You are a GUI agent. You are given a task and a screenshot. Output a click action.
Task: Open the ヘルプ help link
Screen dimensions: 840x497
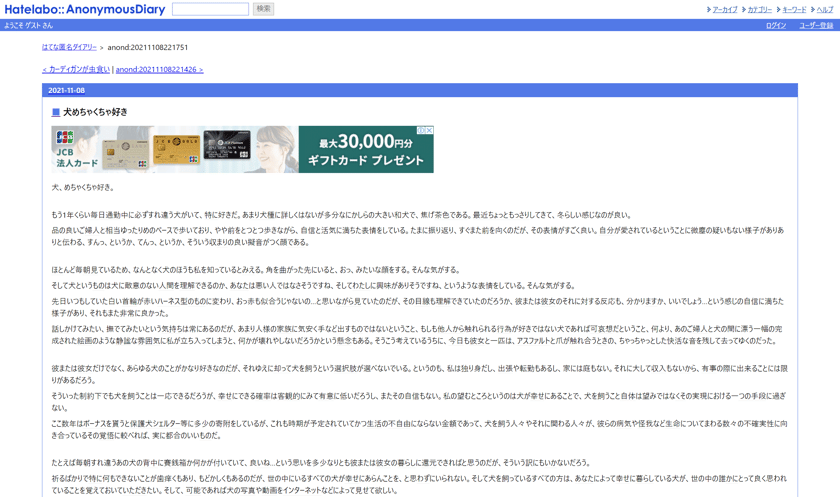824,10
